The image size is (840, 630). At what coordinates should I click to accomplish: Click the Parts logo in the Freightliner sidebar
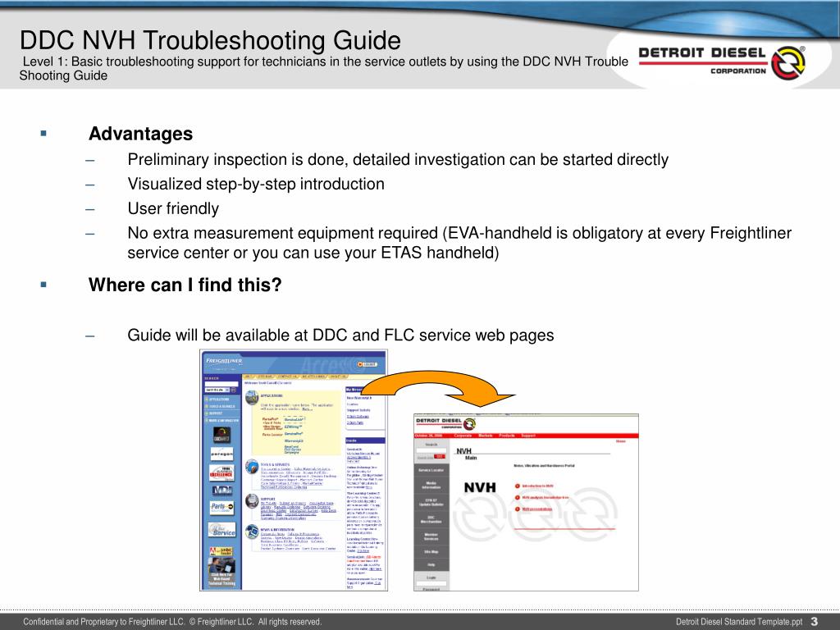pyautogui.click(x=221, y=508)
